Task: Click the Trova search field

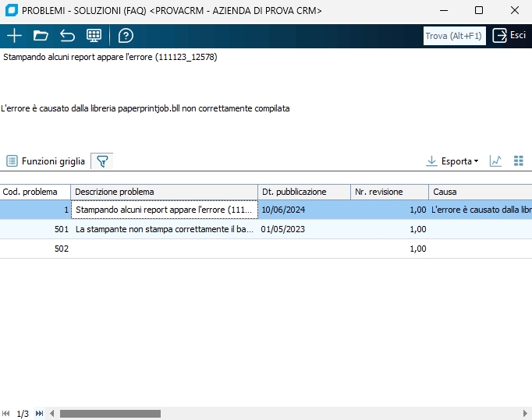Action: 454,36
